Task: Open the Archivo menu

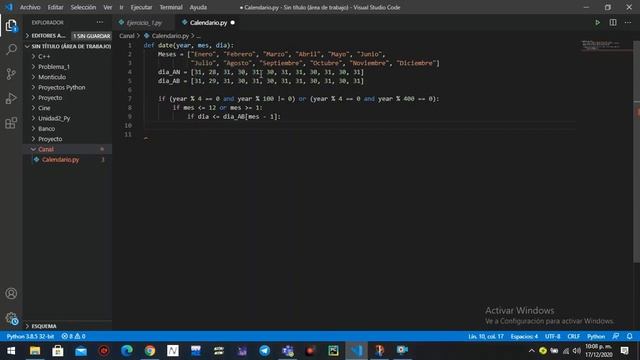Action: click(30, 7)
